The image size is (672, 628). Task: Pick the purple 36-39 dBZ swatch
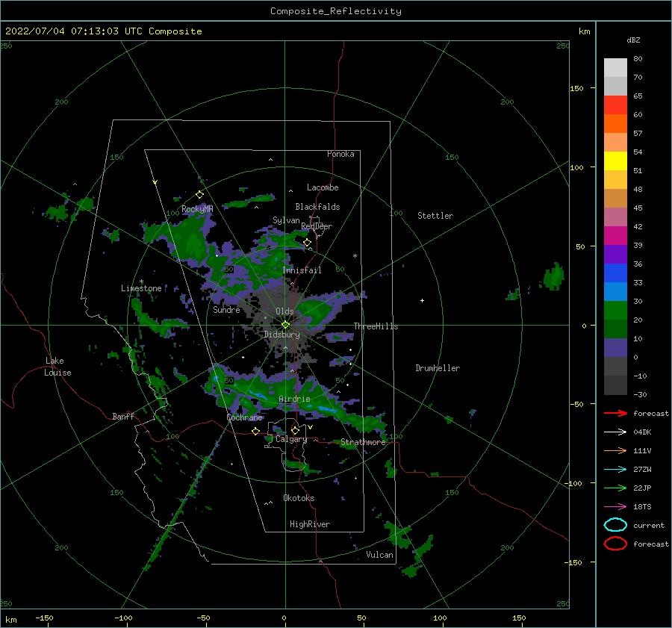pos(615,254)
